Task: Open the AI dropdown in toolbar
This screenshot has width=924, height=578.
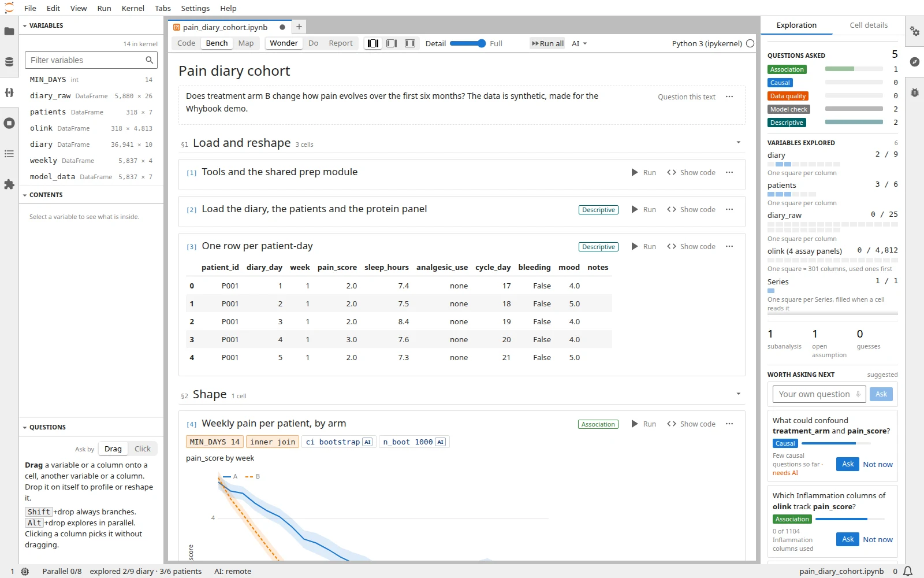Action: tap(579, 43)
